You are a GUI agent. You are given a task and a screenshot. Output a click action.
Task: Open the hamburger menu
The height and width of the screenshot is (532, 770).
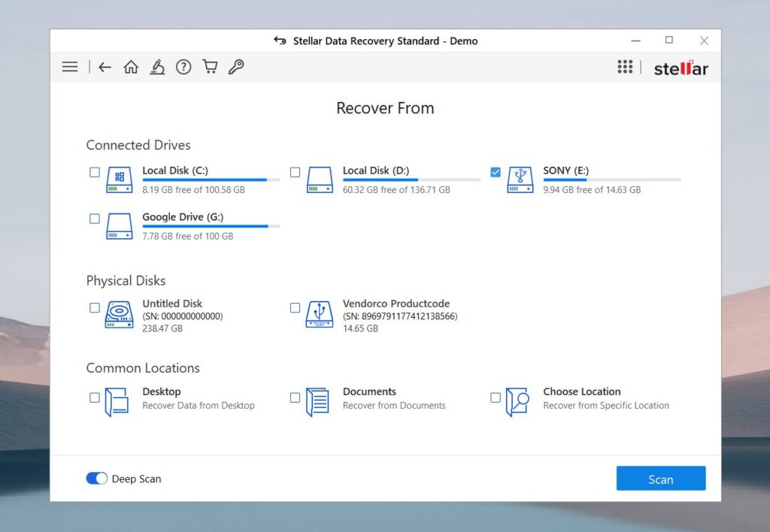click(69, 67)
